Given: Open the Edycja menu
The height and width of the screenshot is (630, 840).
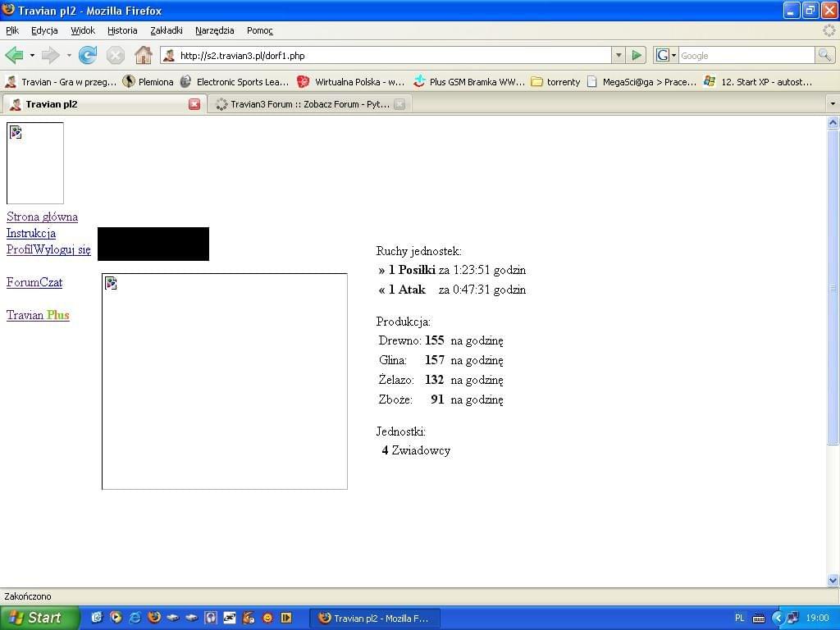Looking at the screenshot, I should (44, 30).
